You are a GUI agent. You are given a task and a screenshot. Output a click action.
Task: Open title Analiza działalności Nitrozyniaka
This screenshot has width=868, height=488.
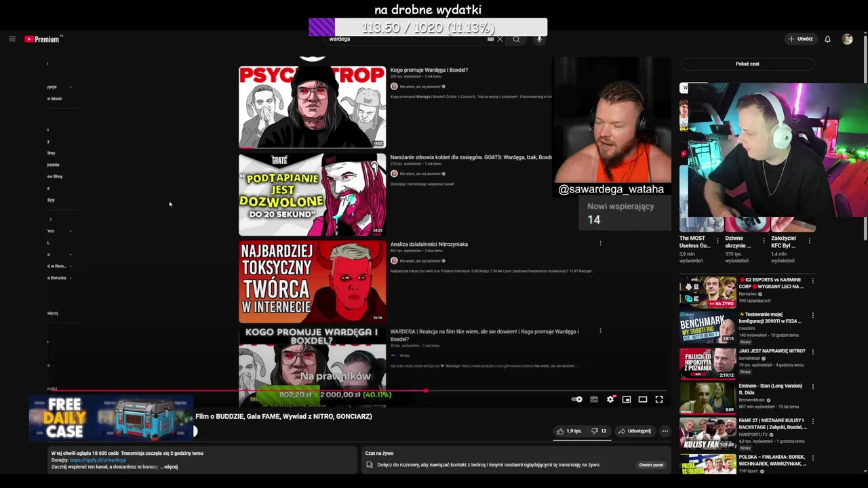pos(429,245)
